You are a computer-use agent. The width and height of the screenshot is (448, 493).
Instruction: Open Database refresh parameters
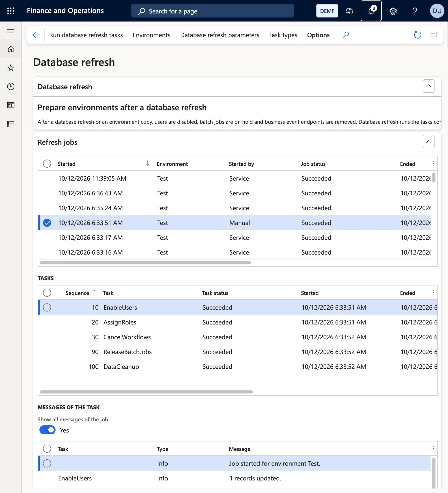[220, 35]
